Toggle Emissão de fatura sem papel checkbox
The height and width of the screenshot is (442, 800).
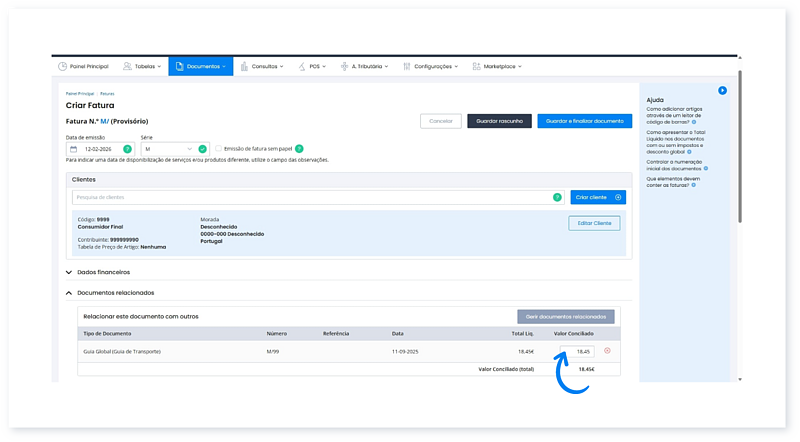(219, 148)
